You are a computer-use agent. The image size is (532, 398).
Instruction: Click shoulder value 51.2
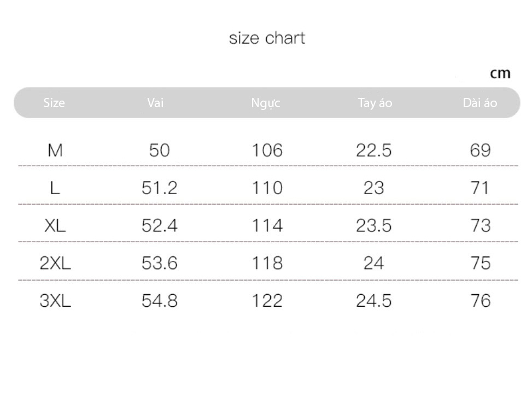pyautogui.click(x=160, y=188)
